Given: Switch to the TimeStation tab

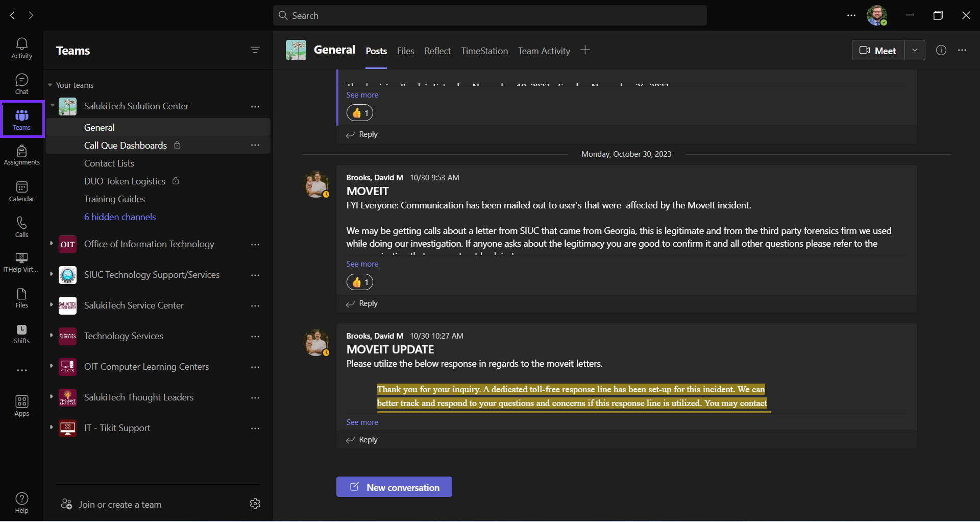Looking at the screenshot, I should coord(484,51).
